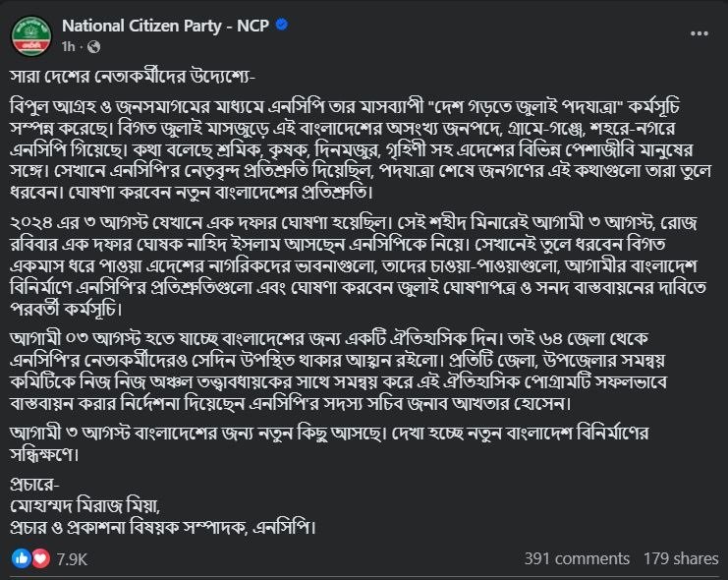Click the National Citizen Party - NCP page name

coord(165,26)
